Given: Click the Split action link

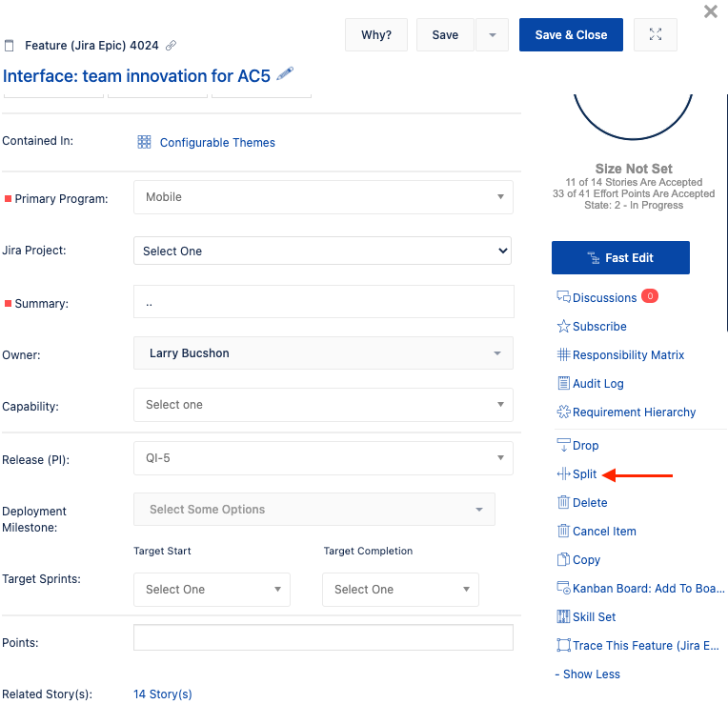Looking at the screenshot, I should pyautogui.click(x=584, y=473).
